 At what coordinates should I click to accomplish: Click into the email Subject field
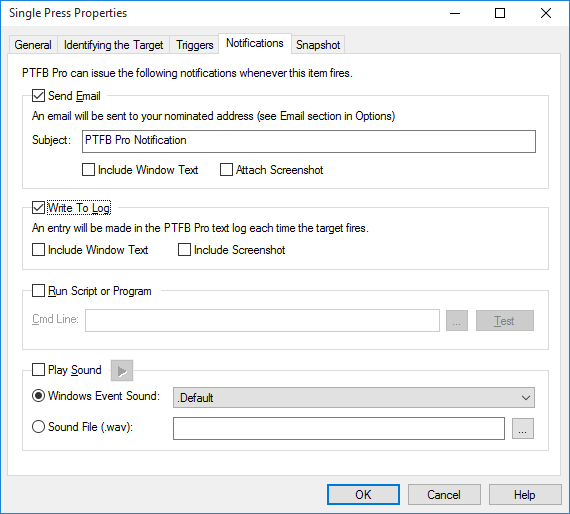pyautogui.click(x=309, y=141)
